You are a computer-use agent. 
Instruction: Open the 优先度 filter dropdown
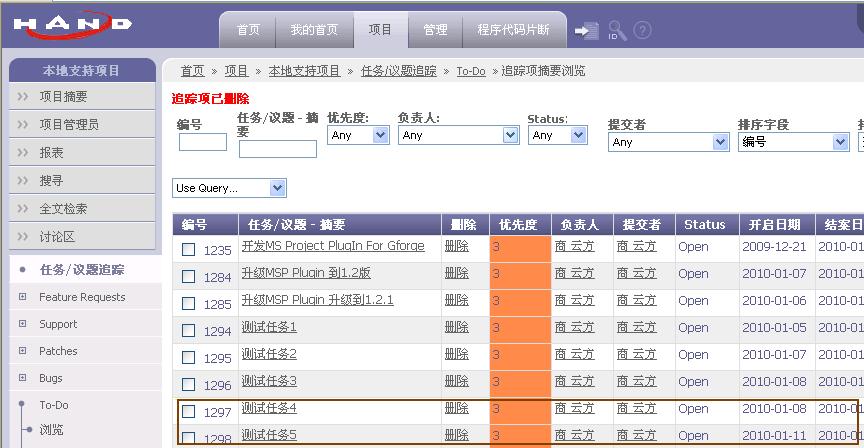[358, 135]
